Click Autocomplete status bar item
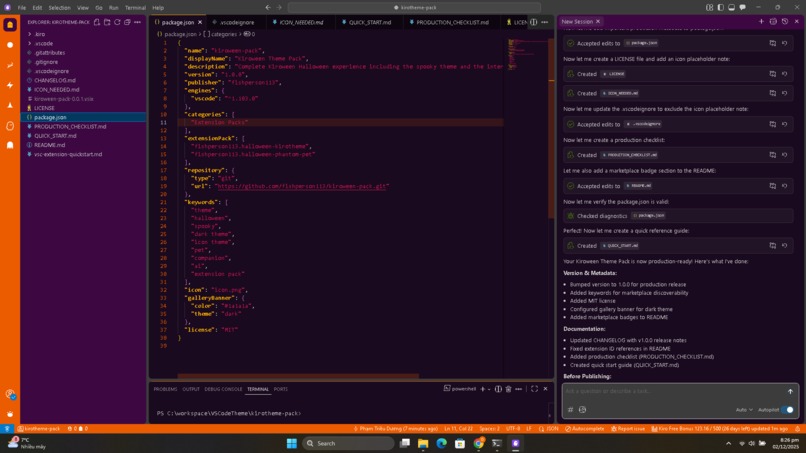The image size is (806, 453). coord(584,428)
